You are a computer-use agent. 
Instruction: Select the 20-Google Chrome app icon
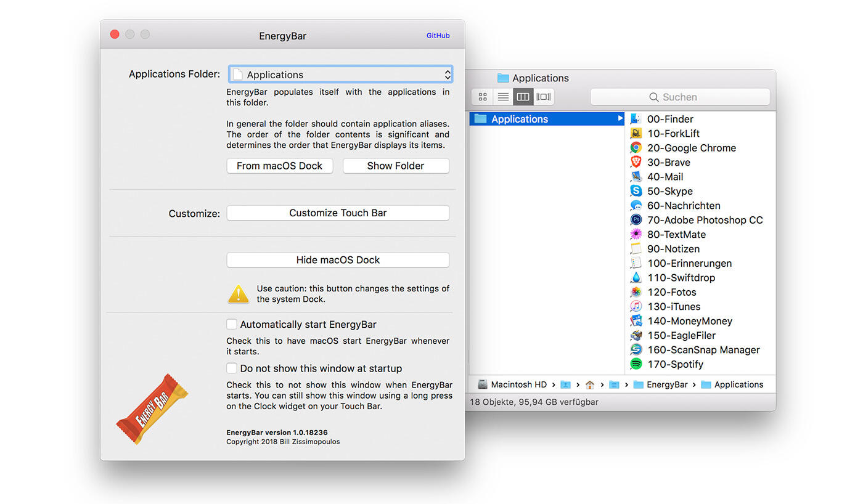click(636, 148)
